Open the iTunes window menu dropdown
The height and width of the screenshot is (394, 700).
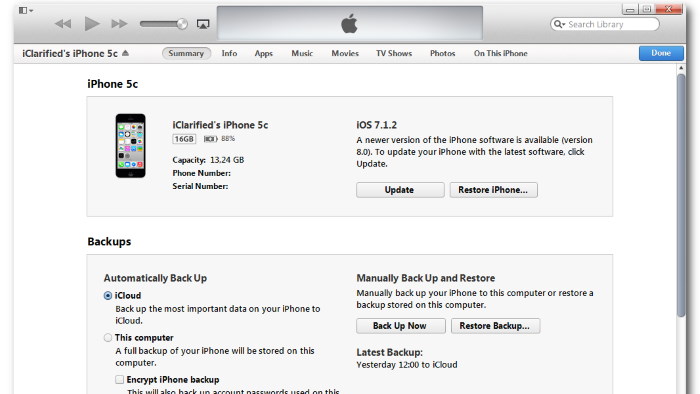point(25,10)
